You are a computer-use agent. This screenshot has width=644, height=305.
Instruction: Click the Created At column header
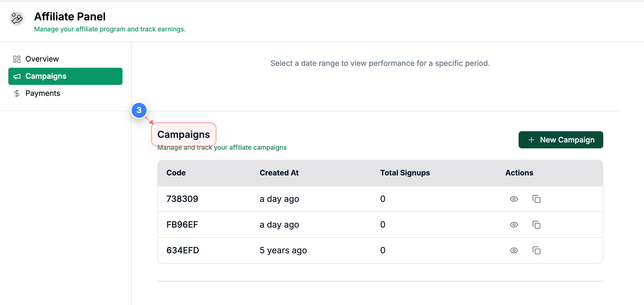(279, 173)
